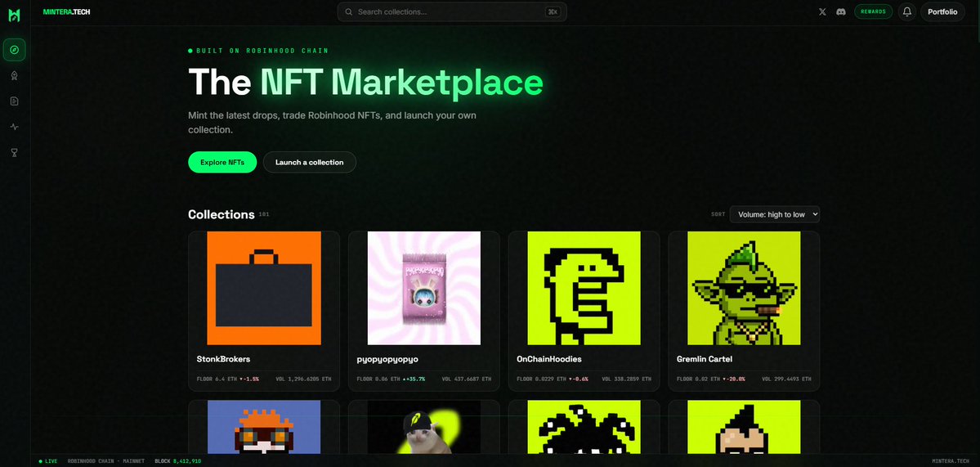980x467 pixels.
Task: Click the Explore NFTs button
Action: [222, 162]
